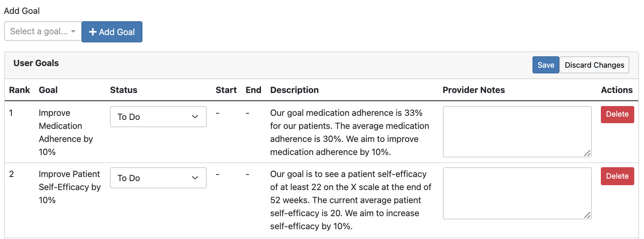The width and height of the screenshot is (644, 239).
Task: Click chevron icon in first To Do select
Action: pos(195,117)
